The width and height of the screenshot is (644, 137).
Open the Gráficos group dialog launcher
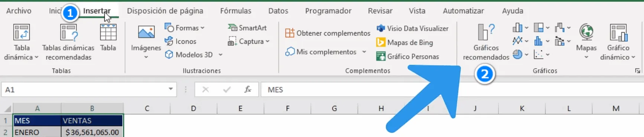click(637, 71)
